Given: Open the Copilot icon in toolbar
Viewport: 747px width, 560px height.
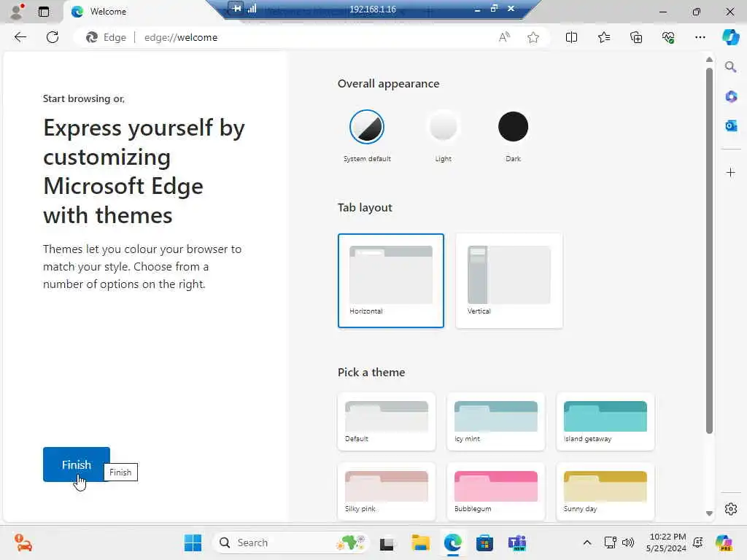Looking at the screenshot, I should [x=730, y=37].
